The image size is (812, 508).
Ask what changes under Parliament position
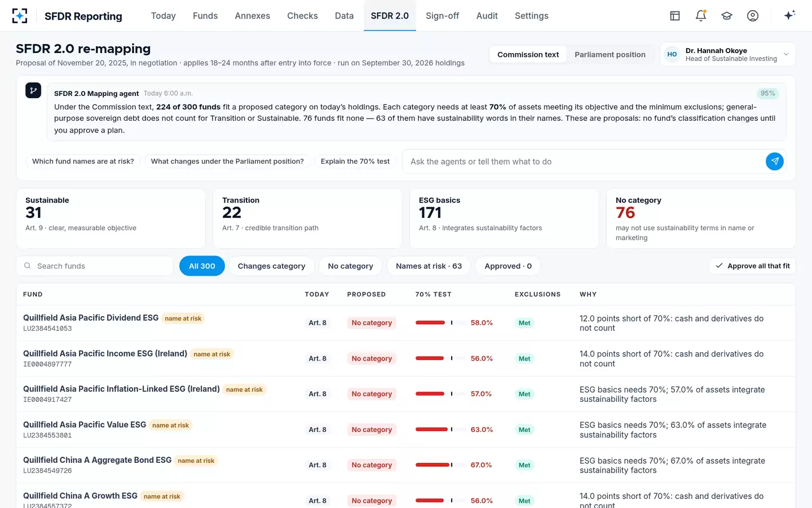[227, 161]
